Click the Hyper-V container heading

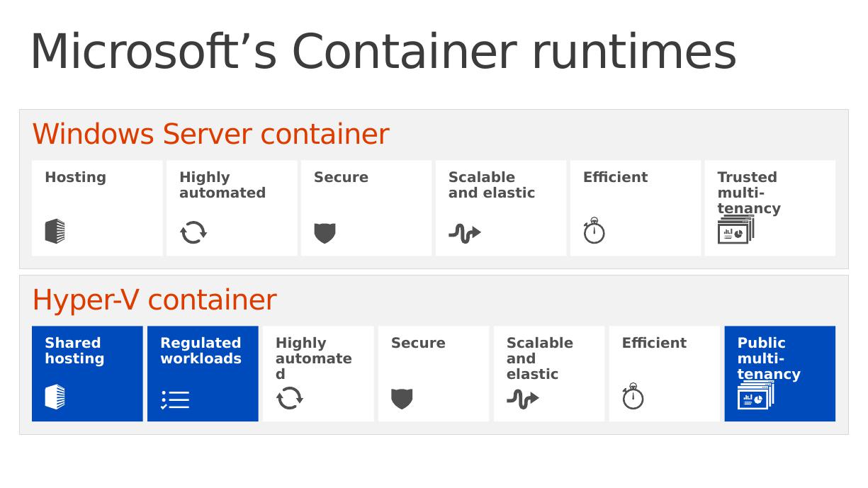pyautogui.click(x=154, y=300)
